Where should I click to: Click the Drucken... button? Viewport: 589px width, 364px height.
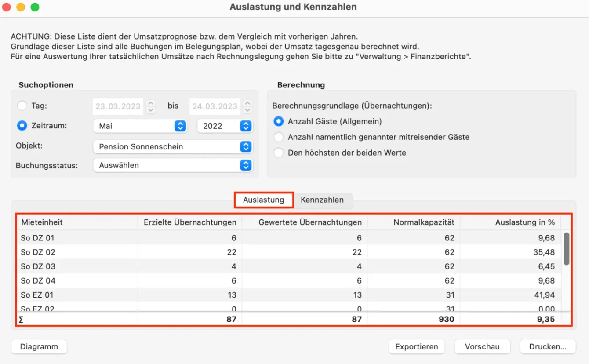pos(548,346)
